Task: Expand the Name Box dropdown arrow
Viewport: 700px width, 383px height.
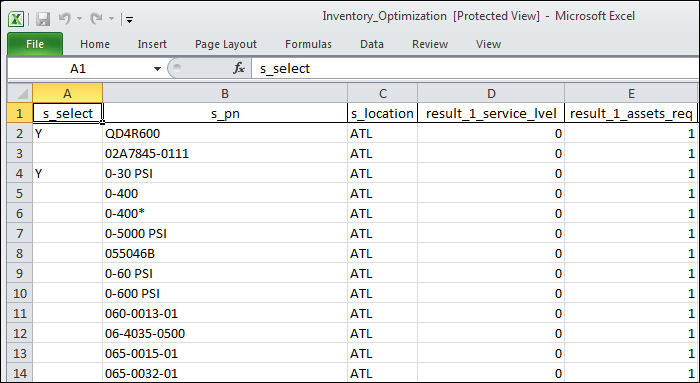Action: 157,69
